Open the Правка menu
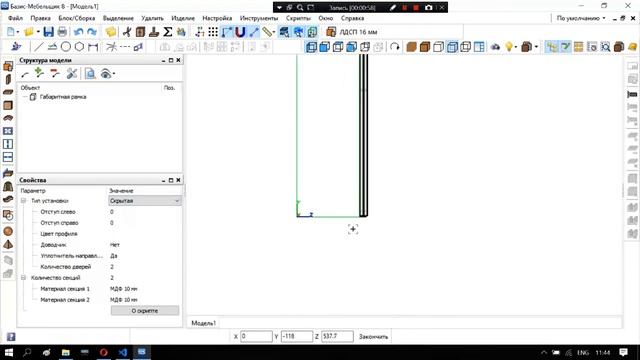The height and width of the screenshot is (360, 640). click(x=40, y=18)
